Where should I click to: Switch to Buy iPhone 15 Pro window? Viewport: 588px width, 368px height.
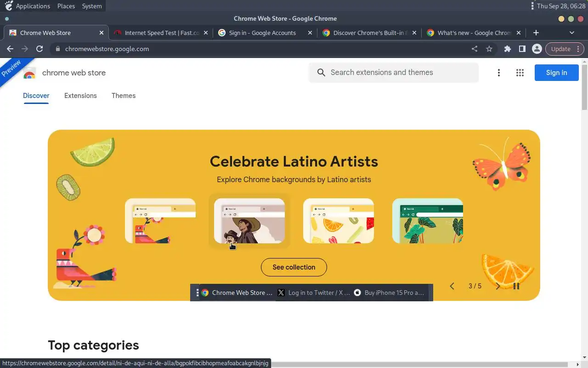point(390,293)
